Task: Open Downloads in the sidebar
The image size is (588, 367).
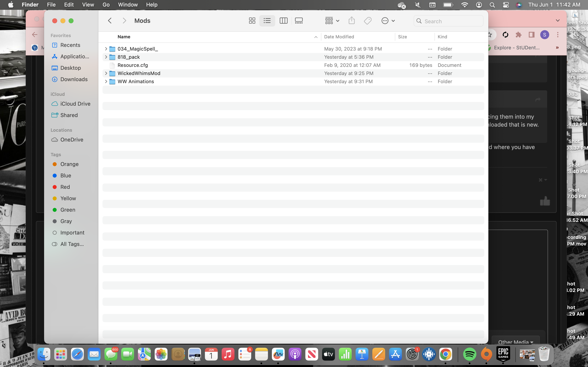Action: pyautogui.click(x=74, y=79)
